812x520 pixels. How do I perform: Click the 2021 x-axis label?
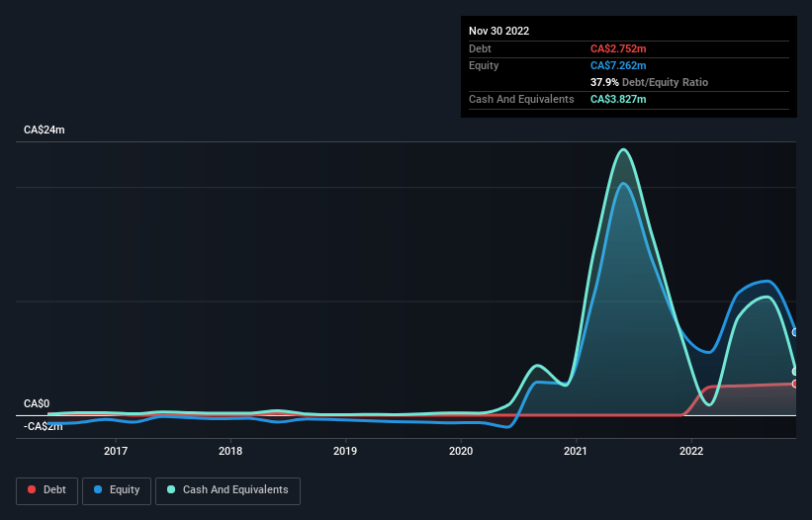tap(576, 451)
